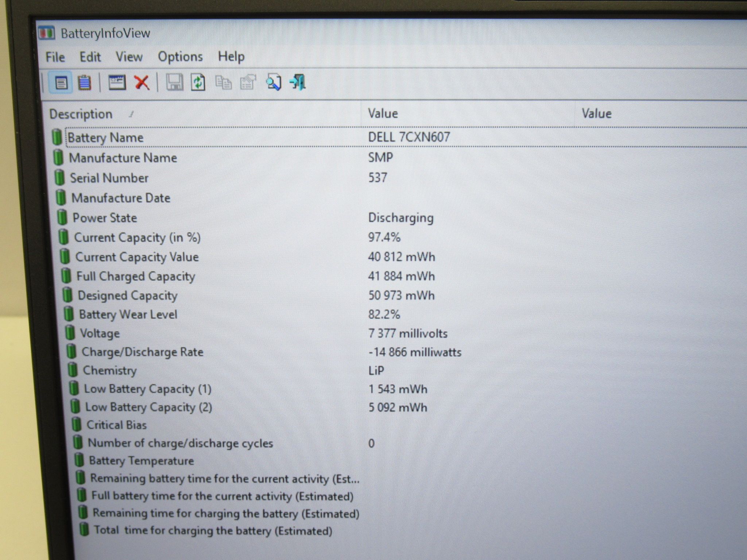
Task: Click the 97.4% capacity value
Action: tap(384, 237)
